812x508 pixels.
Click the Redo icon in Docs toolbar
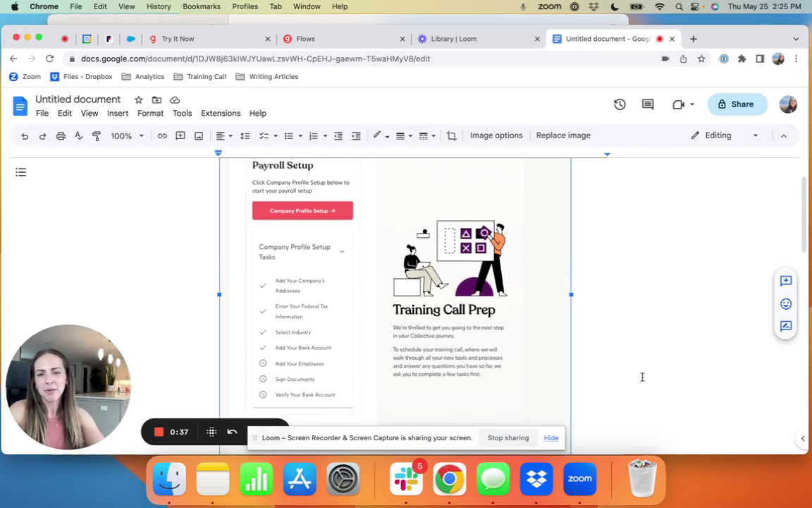click(42, 135)
